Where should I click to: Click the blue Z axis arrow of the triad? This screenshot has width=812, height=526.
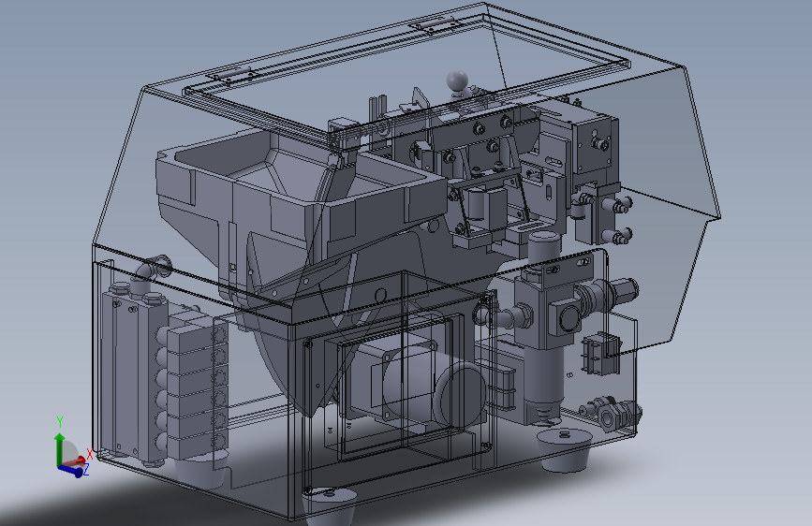(71, 470)
